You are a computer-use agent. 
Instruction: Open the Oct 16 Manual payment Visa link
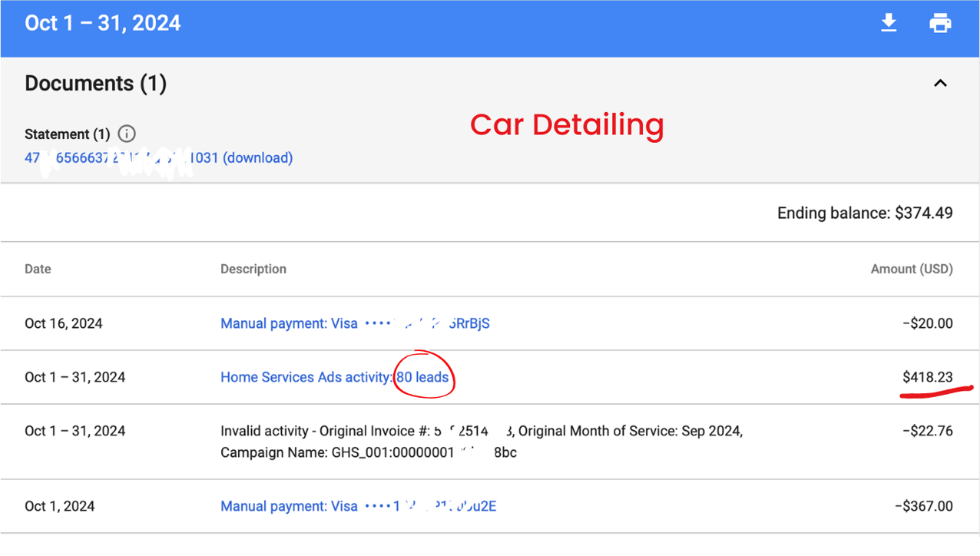(355, 323)
